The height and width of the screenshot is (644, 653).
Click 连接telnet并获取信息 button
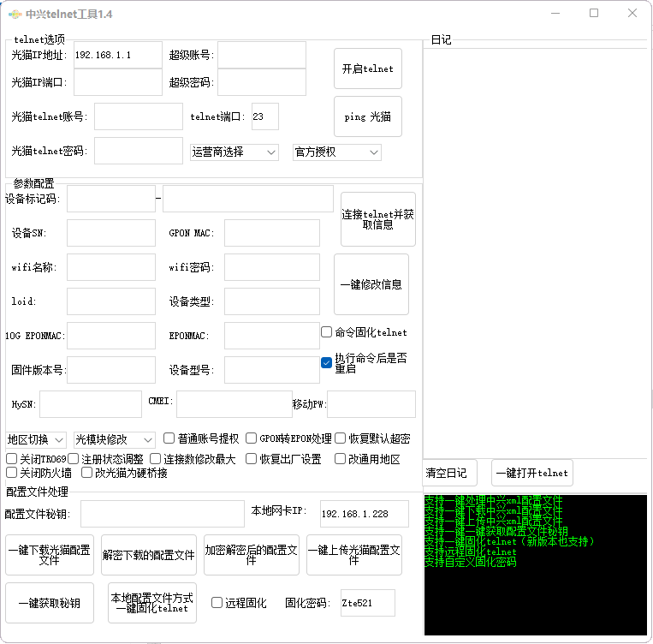pyautogui.click(x=377, y=219)
